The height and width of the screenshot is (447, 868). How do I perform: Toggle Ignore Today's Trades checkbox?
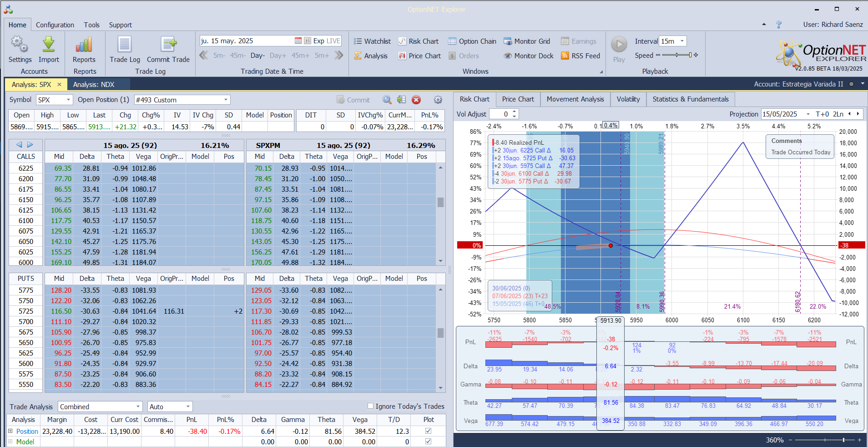tap(370, 406)
